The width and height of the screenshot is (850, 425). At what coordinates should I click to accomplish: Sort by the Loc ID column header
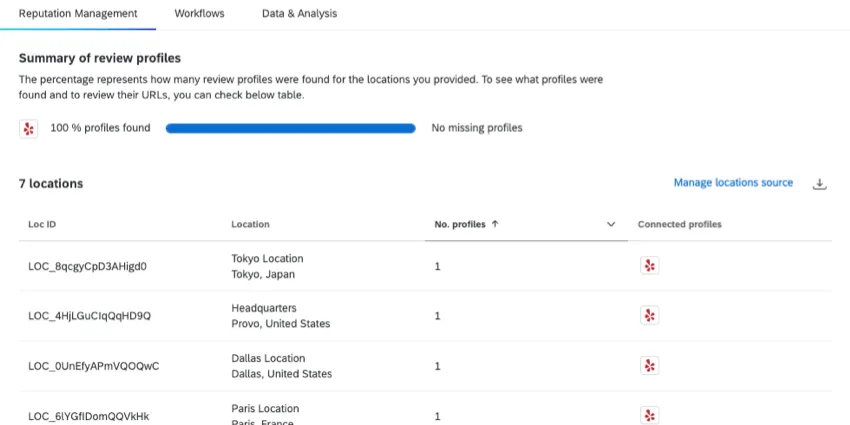tap(42, 225)
